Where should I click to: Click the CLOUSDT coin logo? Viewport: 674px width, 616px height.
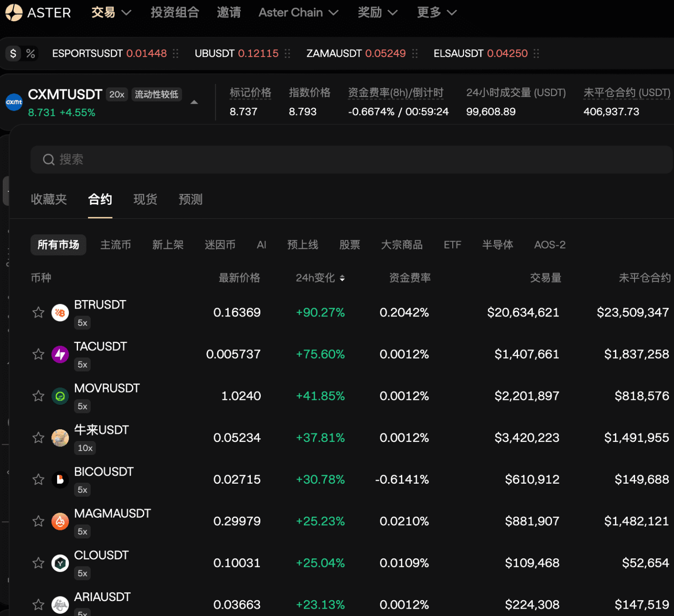pyautogui.click(x=60, y=563)
